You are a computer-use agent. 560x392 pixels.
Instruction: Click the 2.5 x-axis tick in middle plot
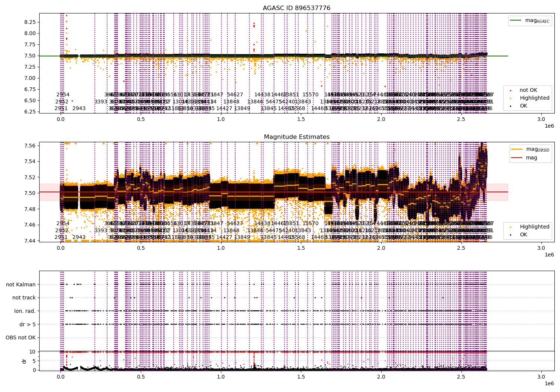(461, 248)
